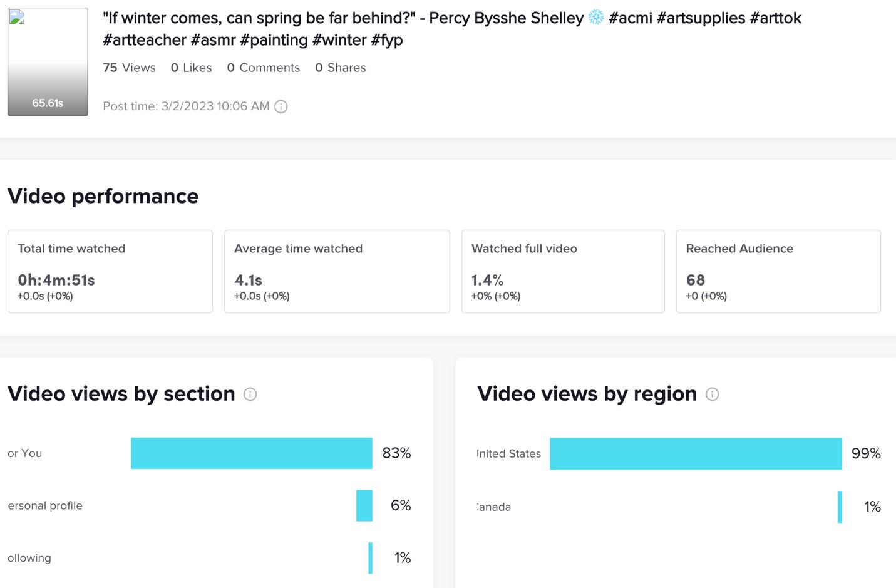Click the Total time watched card
896x588 pixels.
coord(110,271)
